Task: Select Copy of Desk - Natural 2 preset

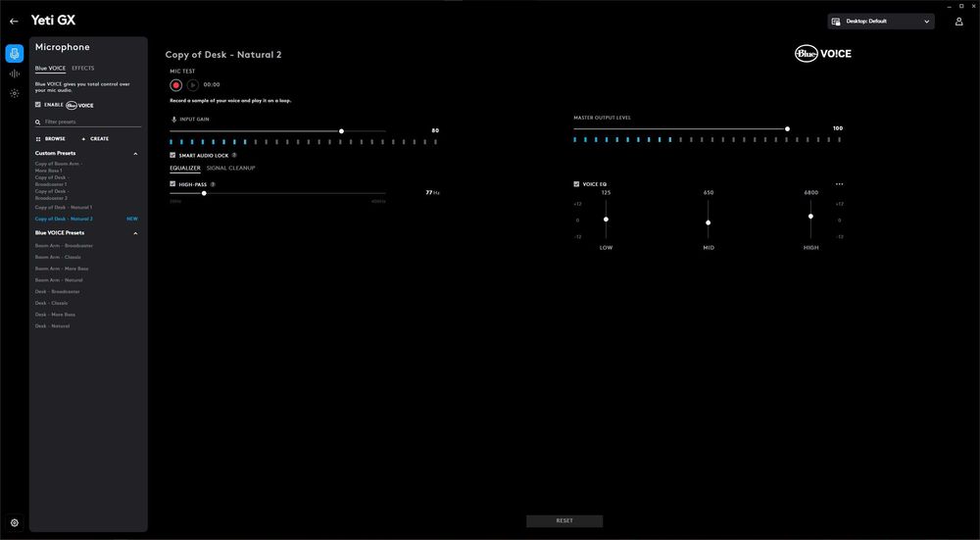Action: tap(64, 220)
